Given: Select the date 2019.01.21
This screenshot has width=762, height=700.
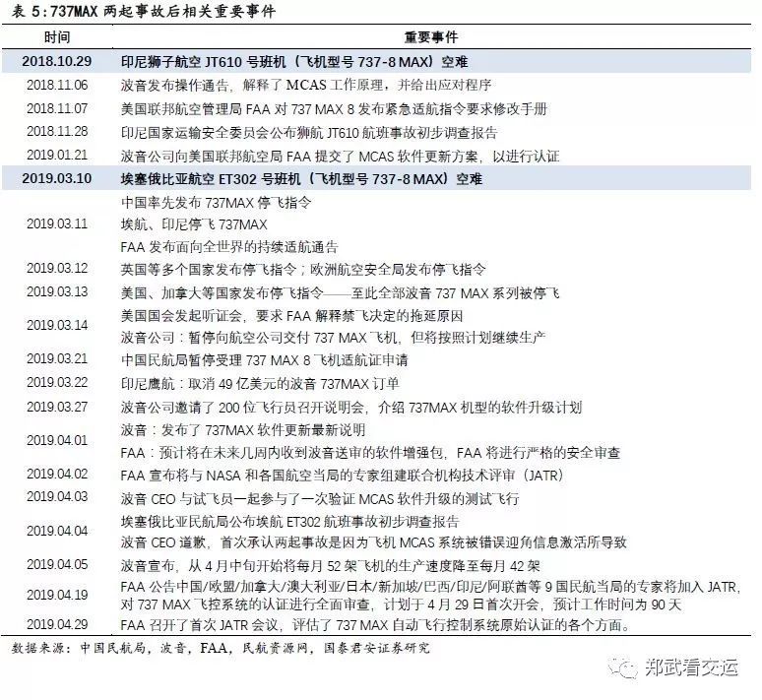Looking at the screenshot, I should [x=57, y=155].
